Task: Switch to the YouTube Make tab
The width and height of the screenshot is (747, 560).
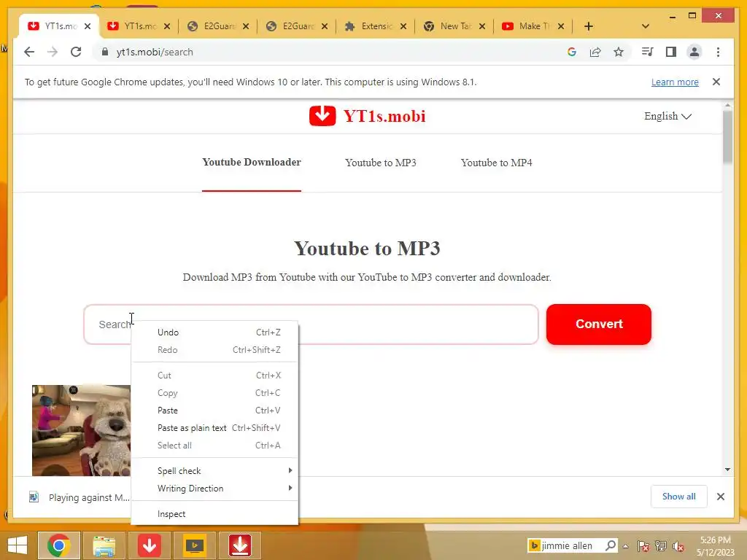Action: click(x=533, y=26)
